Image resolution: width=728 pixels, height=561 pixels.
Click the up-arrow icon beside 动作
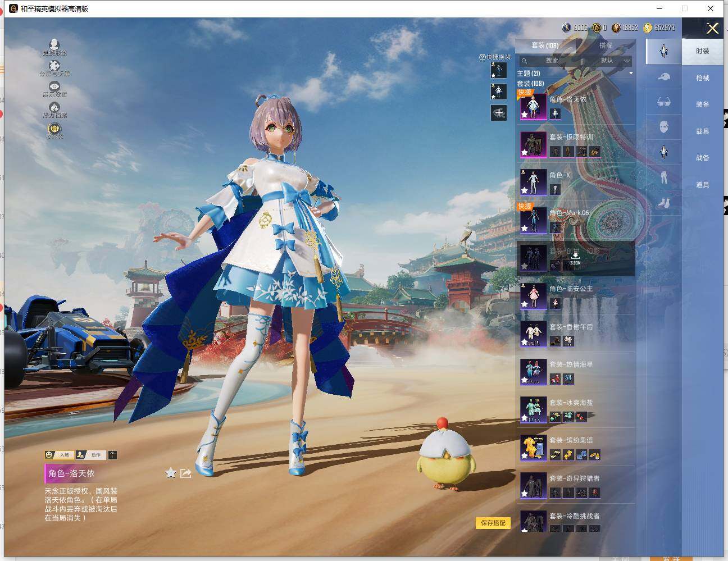[x=112, y=455]
